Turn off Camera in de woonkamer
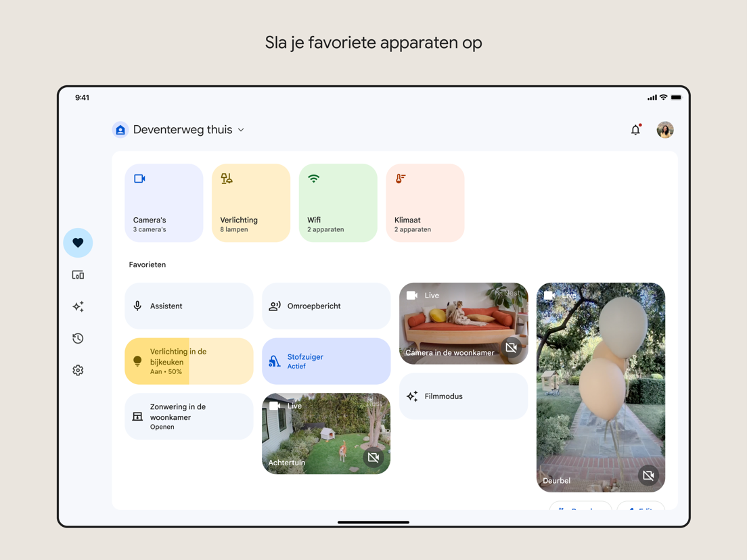This screenshot has width=747, height=560. (x=511, y=348)
